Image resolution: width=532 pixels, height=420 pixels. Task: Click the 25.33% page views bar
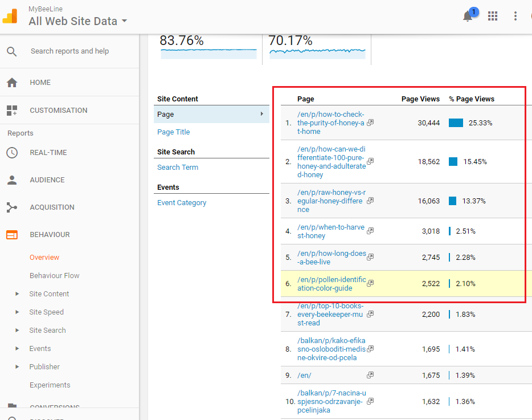pyautogui.click(x=456, y=123)
